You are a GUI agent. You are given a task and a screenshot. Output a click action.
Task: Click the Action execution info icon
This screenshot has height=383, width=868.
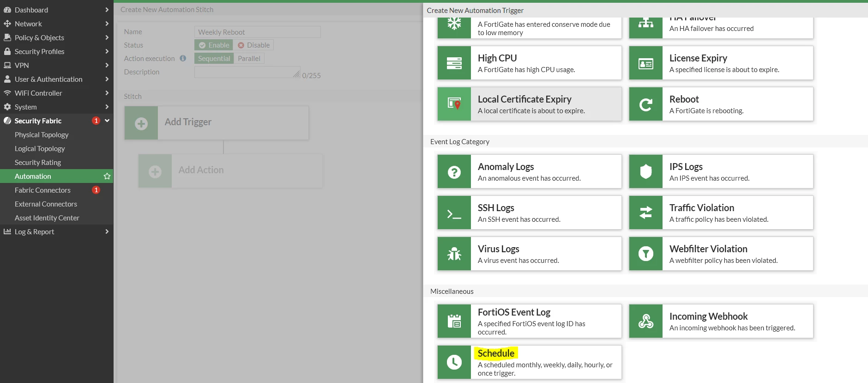click(x=183, y=58)
